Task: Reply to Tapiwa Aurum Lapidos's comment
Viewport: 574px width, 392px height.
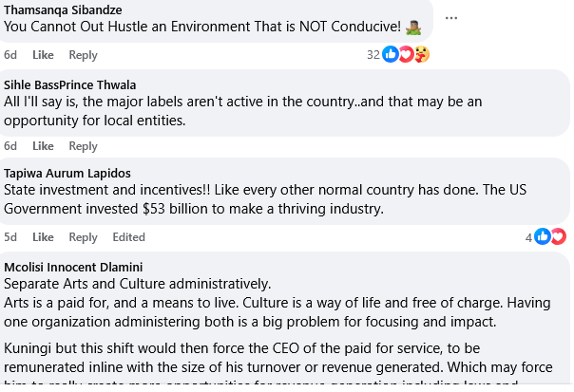Action: (83, 237)
